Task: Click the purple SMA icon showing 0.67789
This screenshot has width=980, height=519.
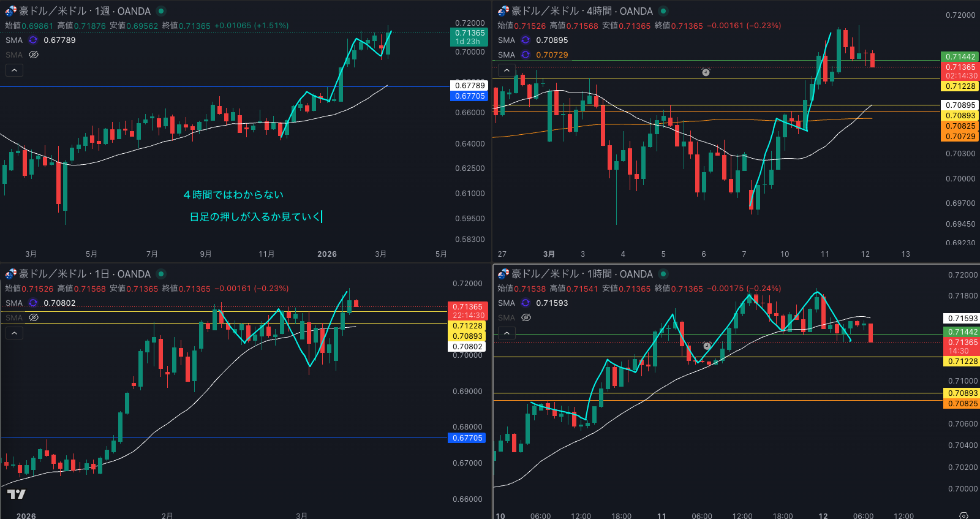Action: click(x=33, y=40)
